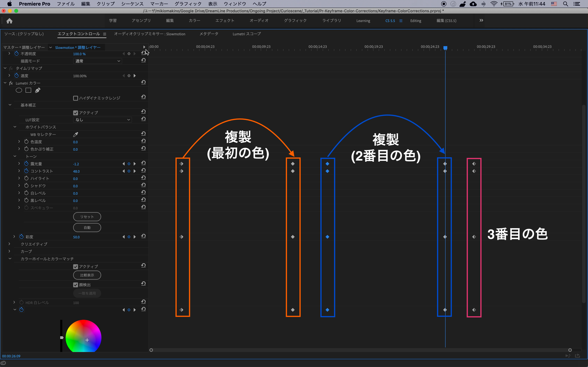Disable the 顔検出 checkbox

point(76,285)
